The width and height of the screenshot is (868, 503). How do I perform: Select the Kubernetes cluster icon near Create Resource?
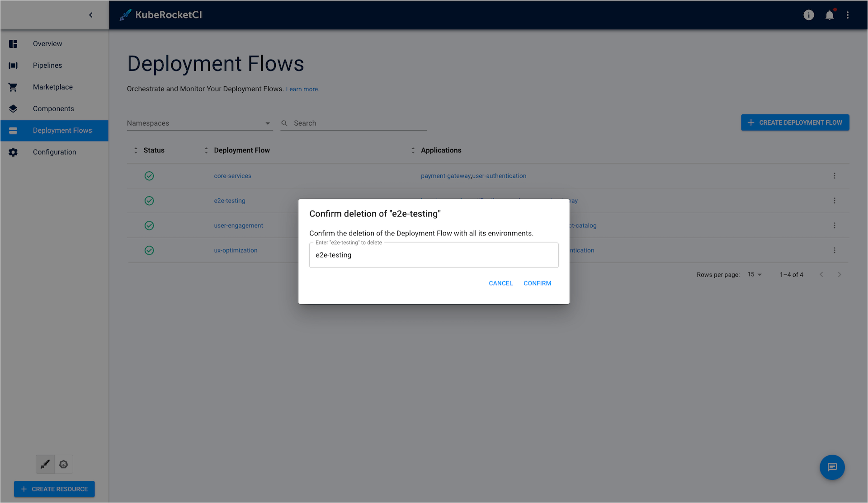tap(63, 464)
